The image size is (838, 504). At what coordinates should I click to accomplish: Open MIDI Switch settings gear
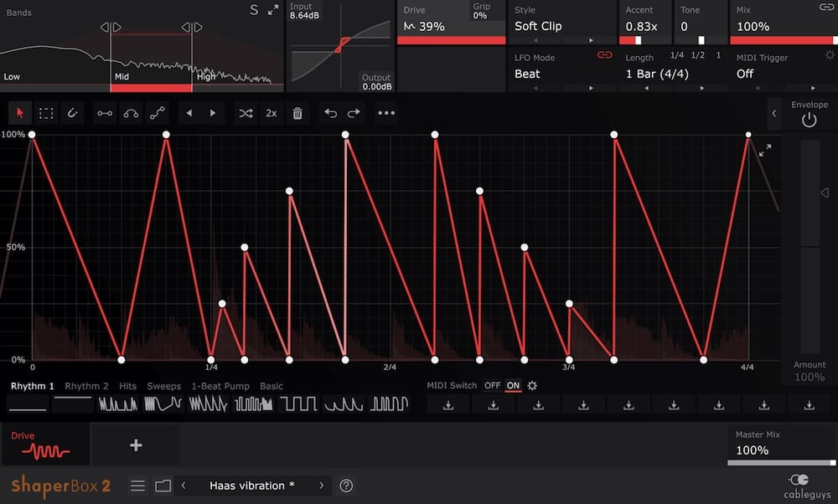tap(532, 385)
